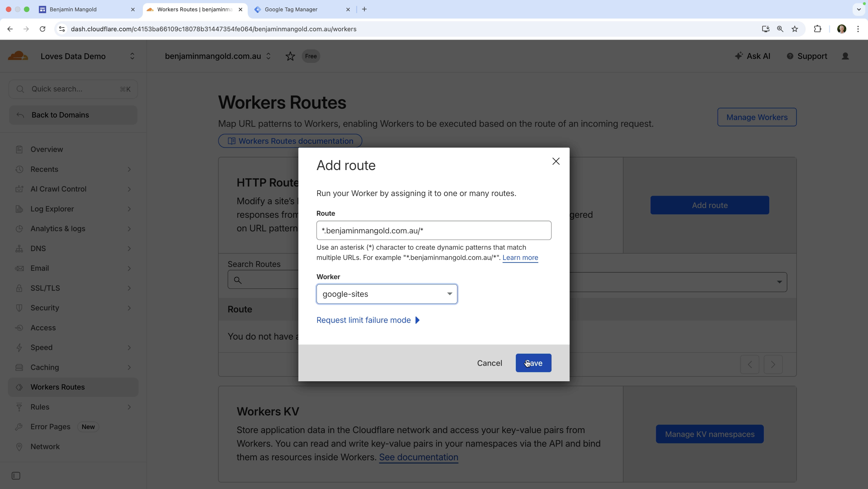Open the user profile icon menu
This screenshot has height=489, width=868.
pyautogui.click(x=845, y=56)
